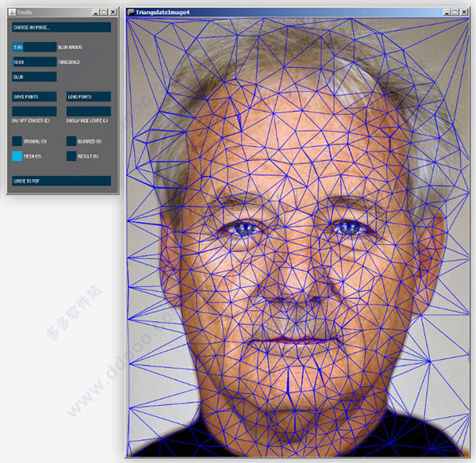Adjust the Blur Radius slider
Screen dimensions: 476x463
tap(34, 47)
